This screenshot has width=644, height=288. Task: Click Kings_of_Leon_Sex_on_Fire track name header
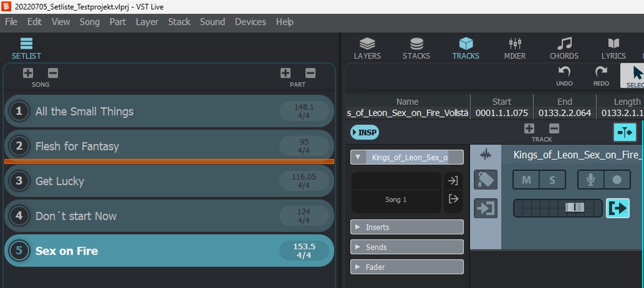pos(578,155)
